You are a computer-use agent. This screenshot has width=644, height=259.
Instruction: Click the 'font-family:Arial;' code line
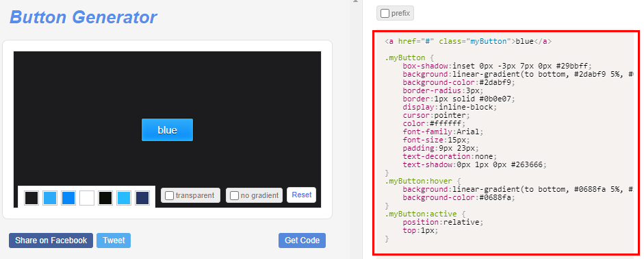[443, 132]
